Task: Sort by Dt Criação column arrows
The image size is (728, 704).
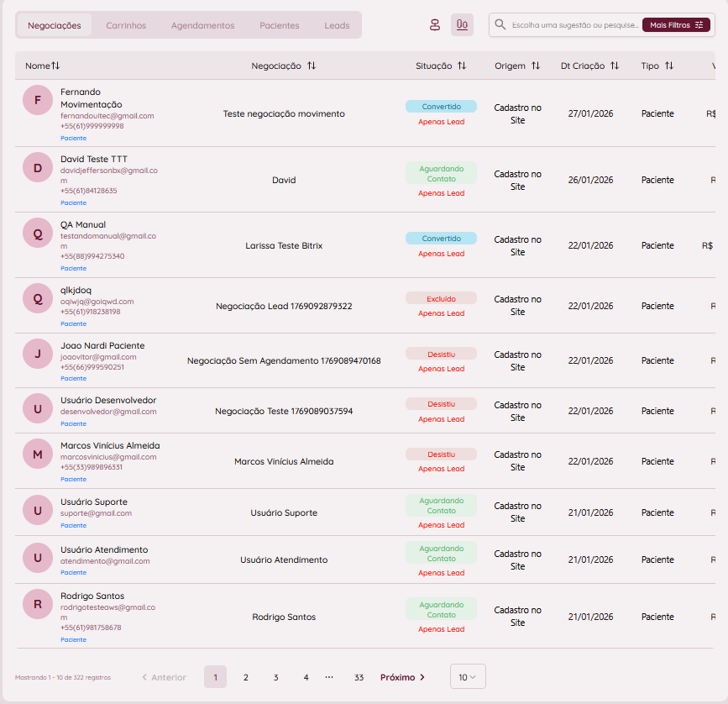Action: [615, 66]
